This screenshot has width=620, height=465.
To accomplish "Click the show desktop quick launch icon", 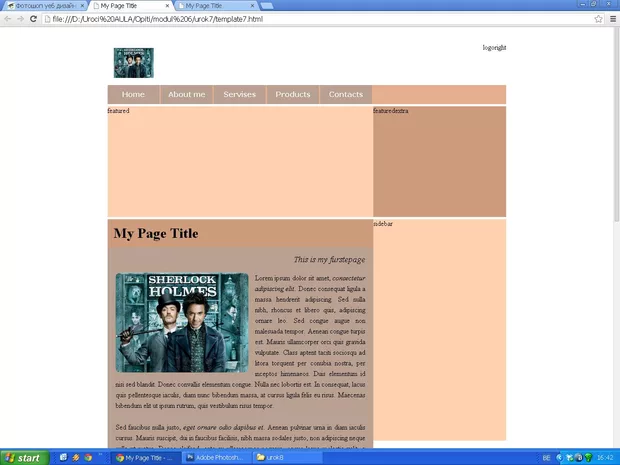I will click(x=63, y=457).
